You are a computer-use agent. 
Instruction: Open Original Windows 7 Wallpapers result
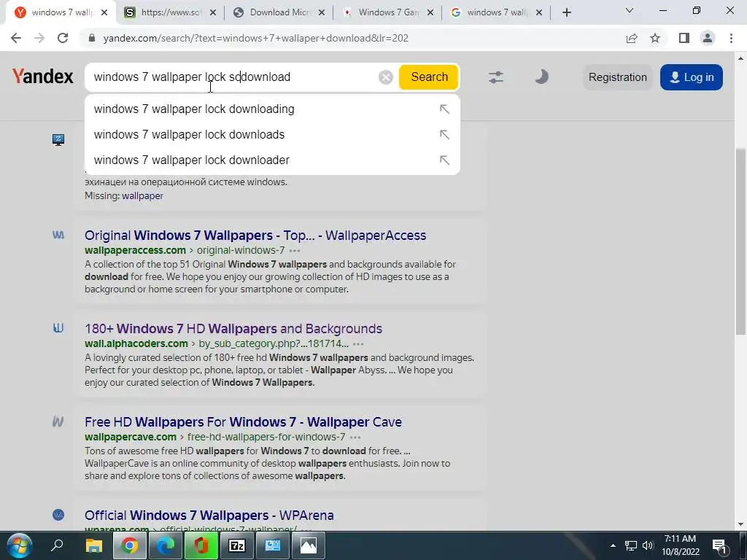click(255, 236)
